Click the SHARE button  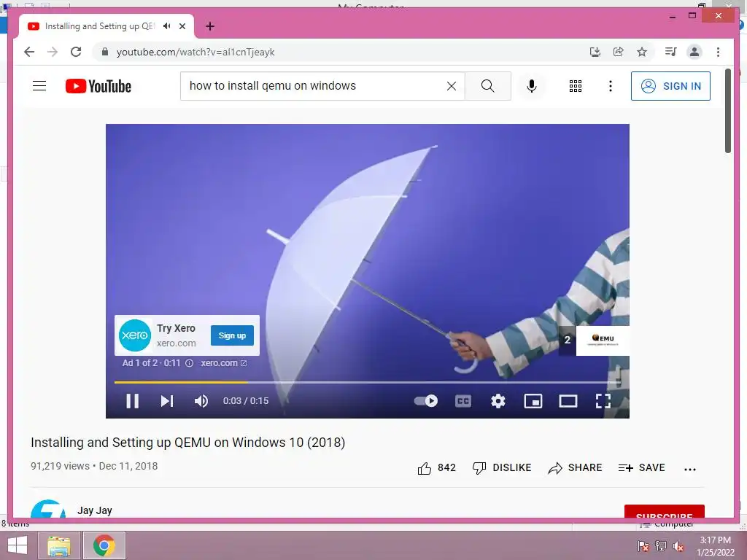(575, 467)
